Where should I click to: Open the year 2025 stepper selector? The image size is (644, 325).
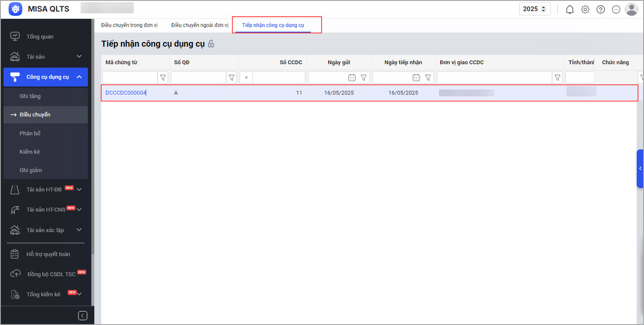pos(534,9)
